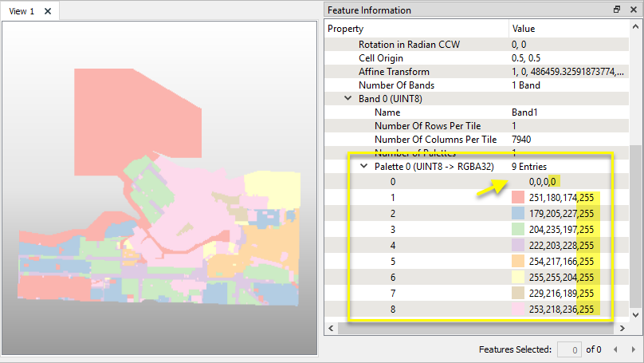The width and height of the screenshot is (644, 363).
Task: Undock the Feature Information panel
Action: click(x=616, y=10)
